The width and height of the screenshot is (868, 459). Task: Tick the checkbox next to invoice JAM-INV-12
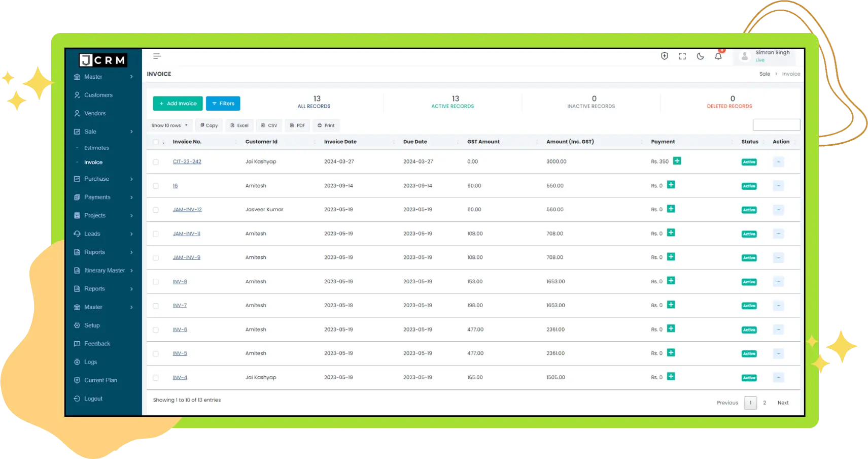point(156,209)
